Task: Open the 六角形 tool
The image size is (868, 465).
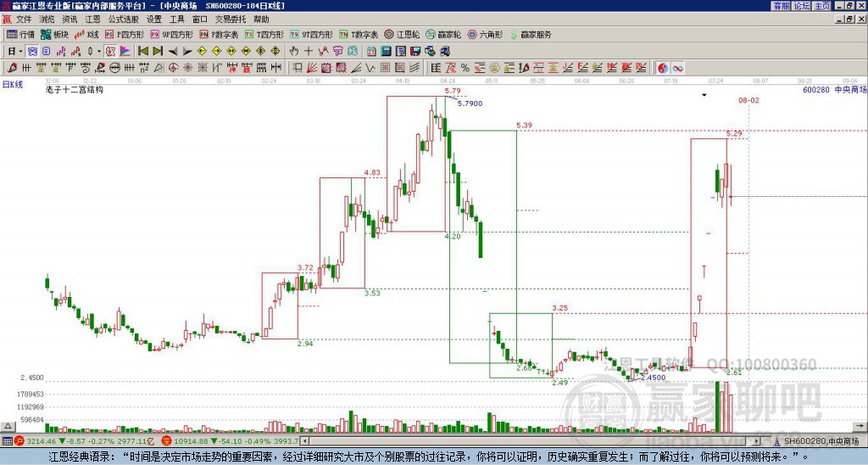Action: coord(485,34)
